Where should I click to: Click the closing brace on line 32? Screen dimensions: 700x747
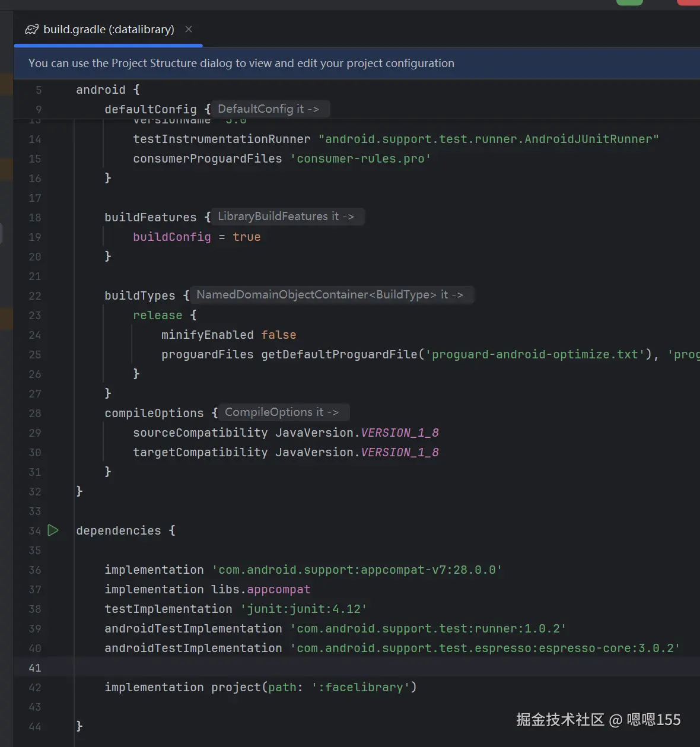[79, 491]
